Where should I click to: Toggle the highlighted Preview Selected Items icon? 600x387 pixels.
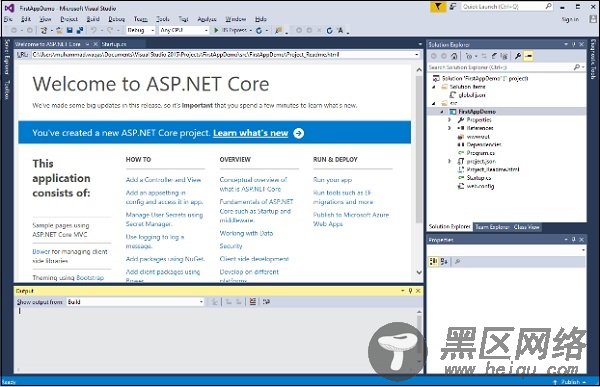click(528, 56)
